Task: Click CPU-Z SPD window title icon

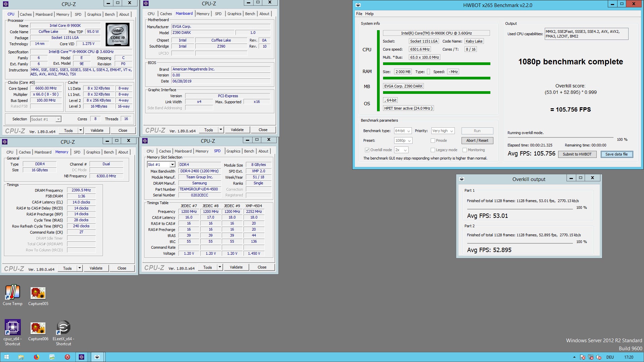Action: click(x=145, y=141)
